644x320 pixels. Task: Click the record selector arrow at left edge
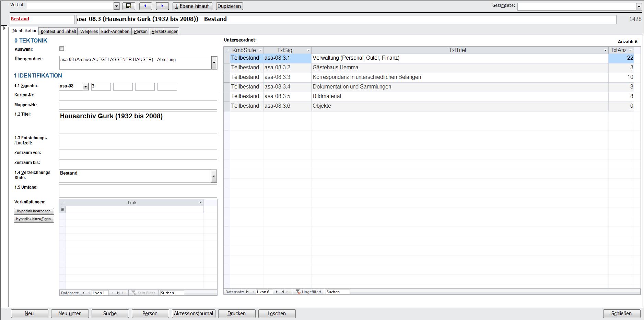[x=4, y=28]
